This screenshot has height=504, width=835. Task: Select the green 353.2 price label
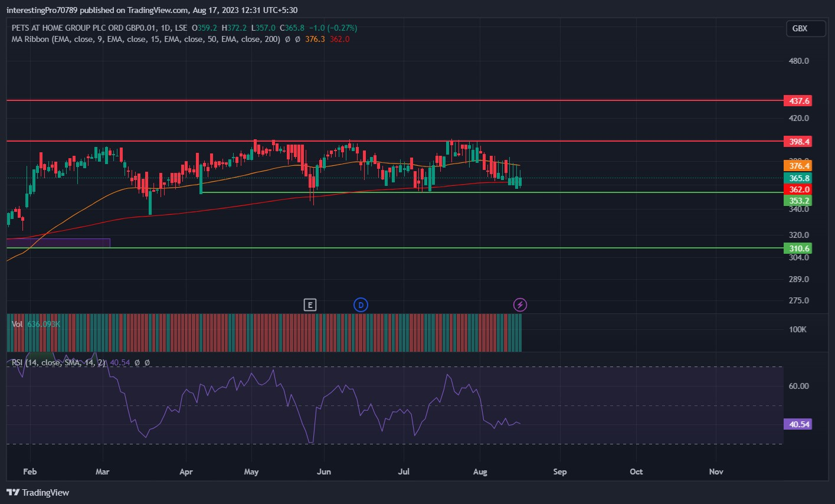click(x=797, y=201)
